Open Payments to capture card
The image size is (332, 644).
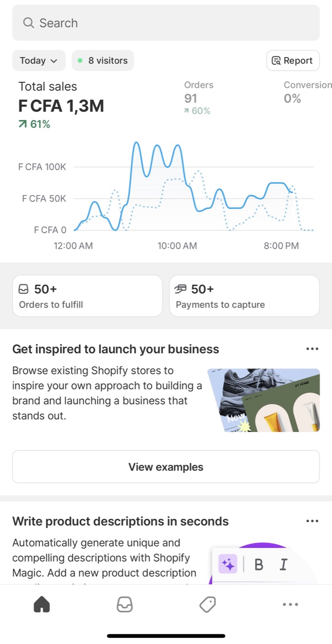click(x=245, y=296)
